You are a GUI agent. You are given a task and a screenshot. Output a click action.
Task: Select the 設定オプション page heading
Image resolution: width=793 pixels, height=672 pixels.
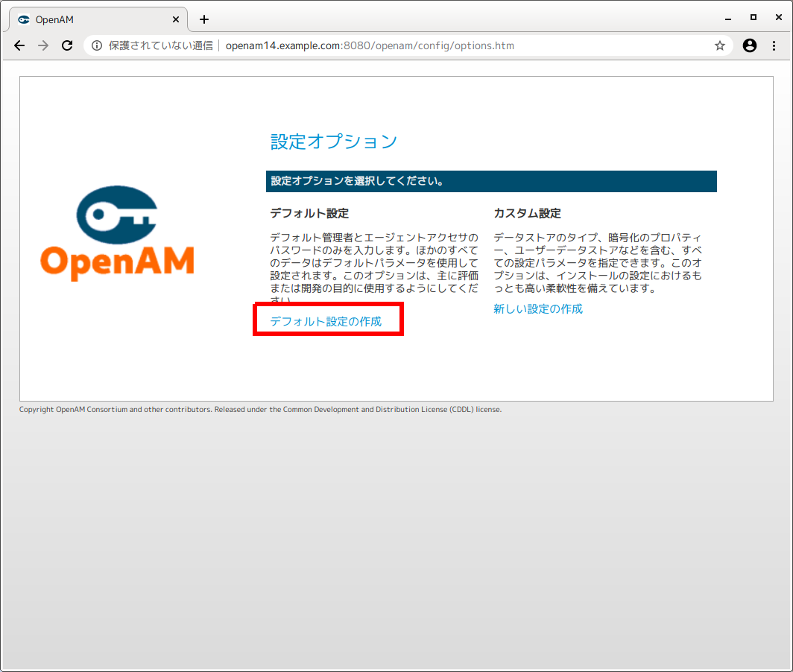pyautogui.click(x=332, y=142)
